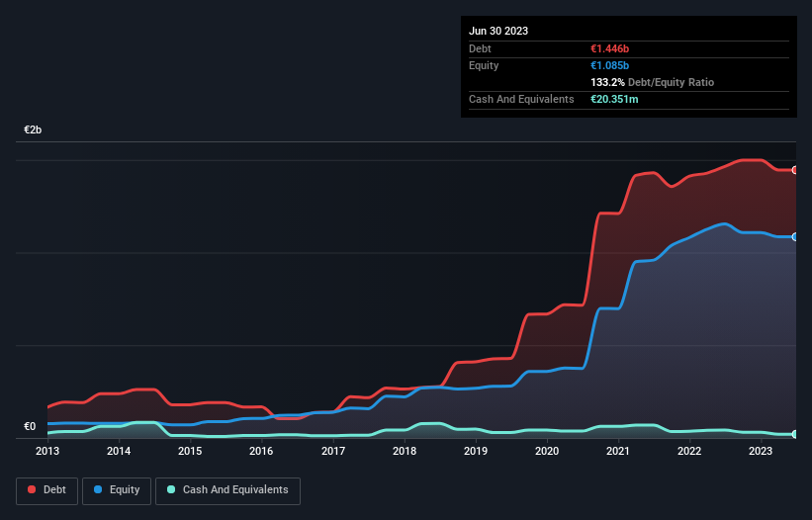The image size is (812, 520).
Task: Click the 2013 x-axis label
Action: tap(47, 451)
